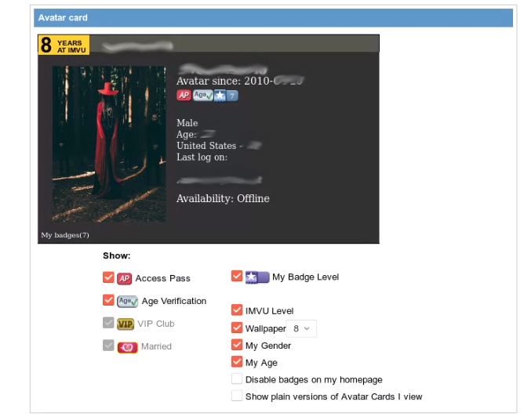Disable the IMVU Level checkbox
Screen dimensions: 524x420
(x=237, y=310)
